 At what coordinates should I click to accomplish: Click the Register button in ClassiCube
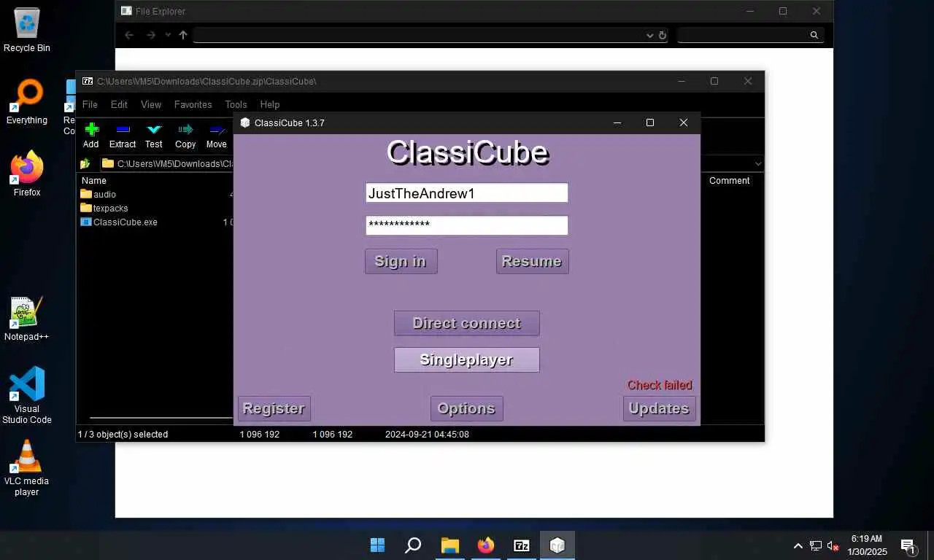pyautogui.click(x=274, y=408)
